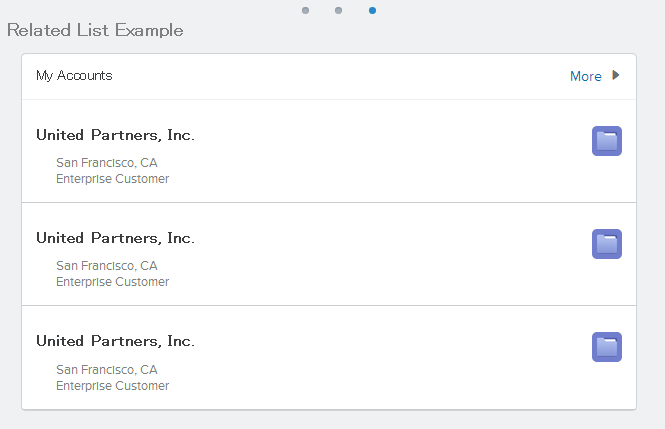Viewport: 665px width, 429px height.
Task: Click Enterprise Customer in the second account
Action: coord(112,282)
